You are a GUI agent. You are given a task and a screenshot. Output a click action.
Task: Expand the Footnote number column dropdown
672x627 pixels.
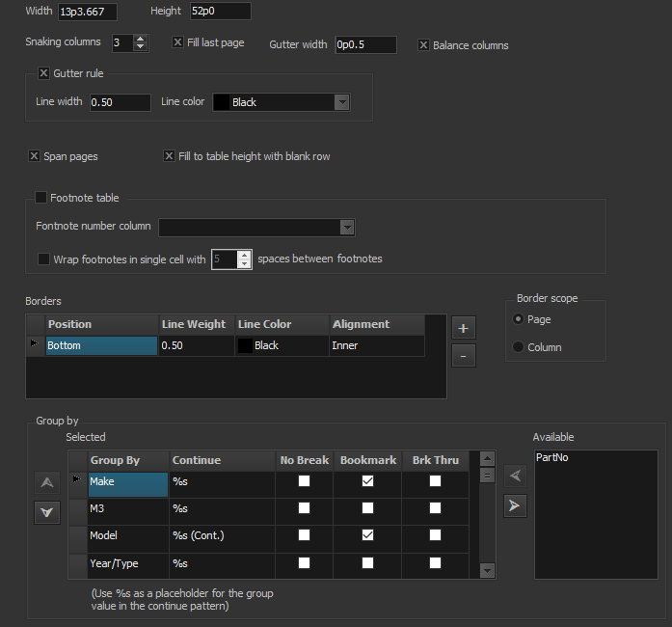pos(346,227)
